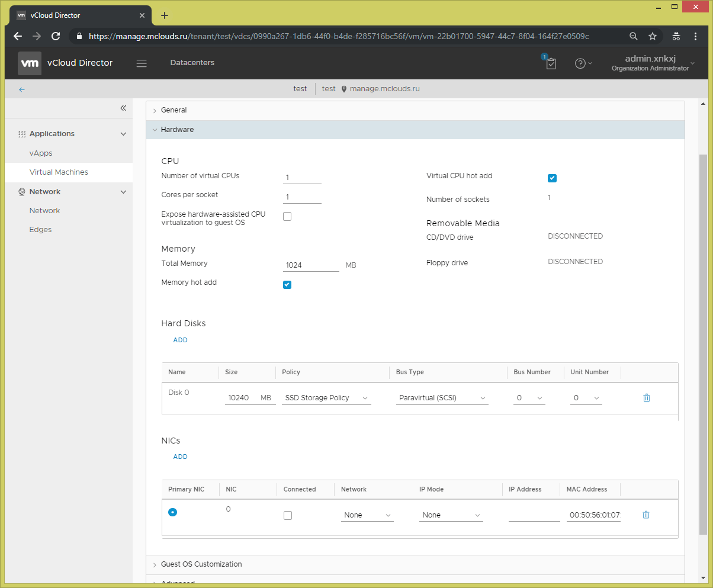Enable the NIC 0 Connected checkbox
Image resolution: width=713 pixels, height=588 pixels.
(x=288, y=515)
